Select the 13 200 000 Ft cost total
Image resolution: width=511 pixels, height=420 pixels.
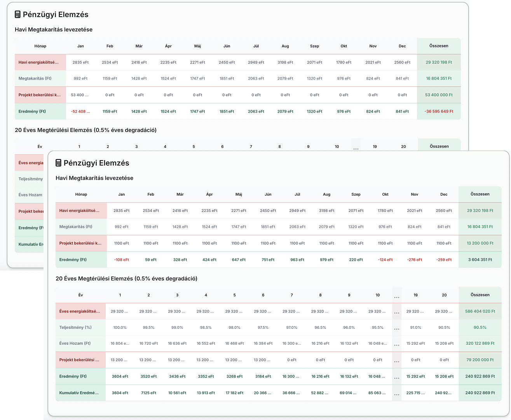480,243
